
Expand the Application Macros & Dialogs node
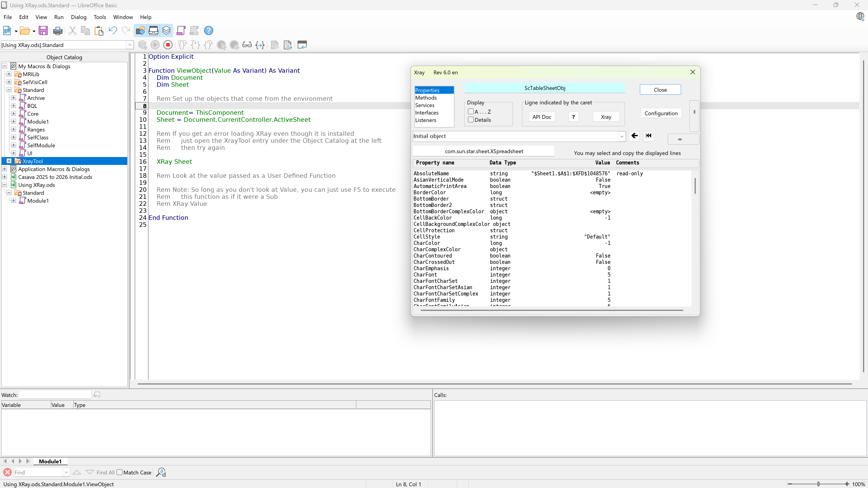(x=4, y=169)
